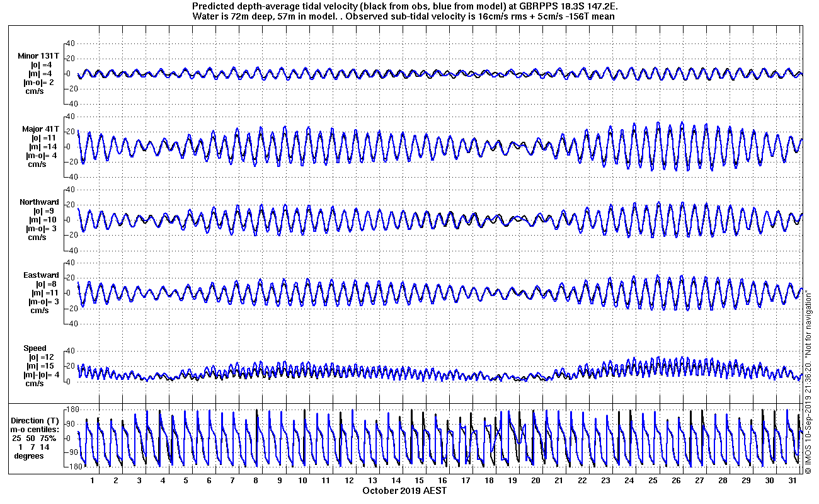Click the chart title line 'Predicted depth-average tidal velocity'
Viewport: 819px width, 504px height.
pyautogui.click(x=406, y=6)
